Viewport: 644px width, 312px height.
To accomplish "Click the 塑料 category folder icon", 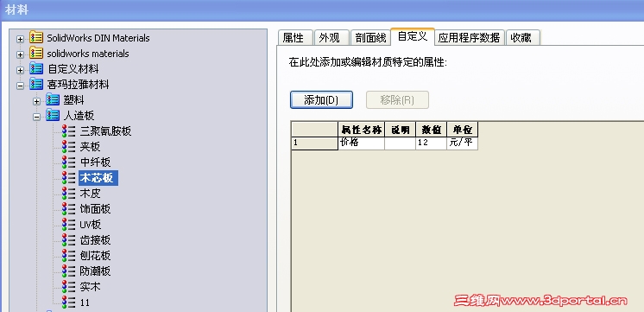I will [53, 100].
